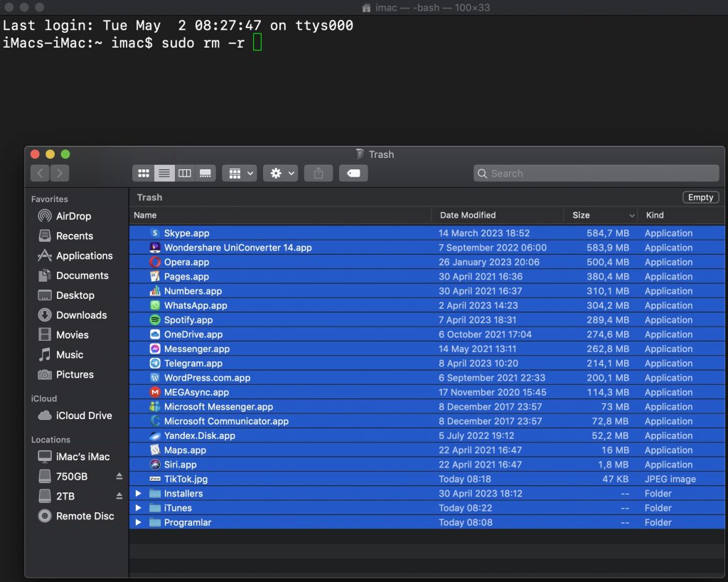Expand the iTunes folder disclosure triangle

[139, 508]
